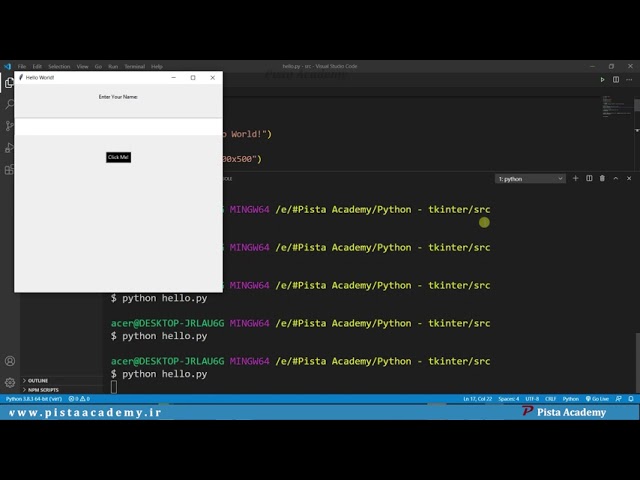Kill terminal with trash icon
640x480 pixels.
(602, 178)
